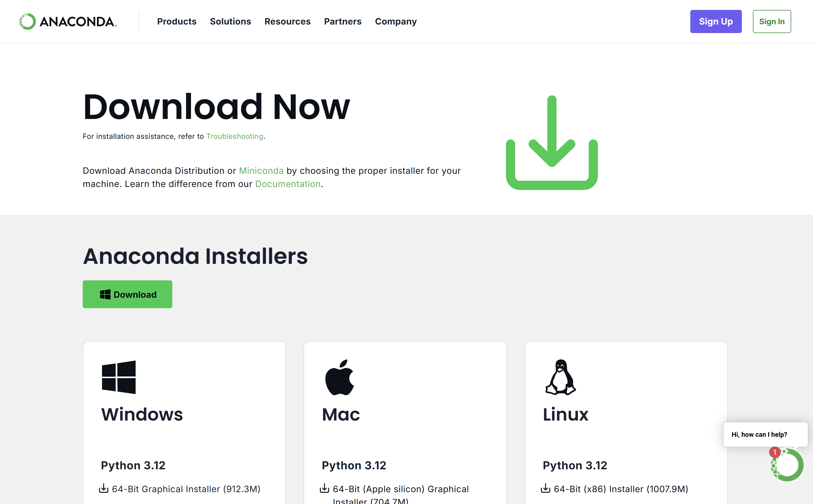Click download icon beside Mac Apple silicon installer

coord(324,488)
